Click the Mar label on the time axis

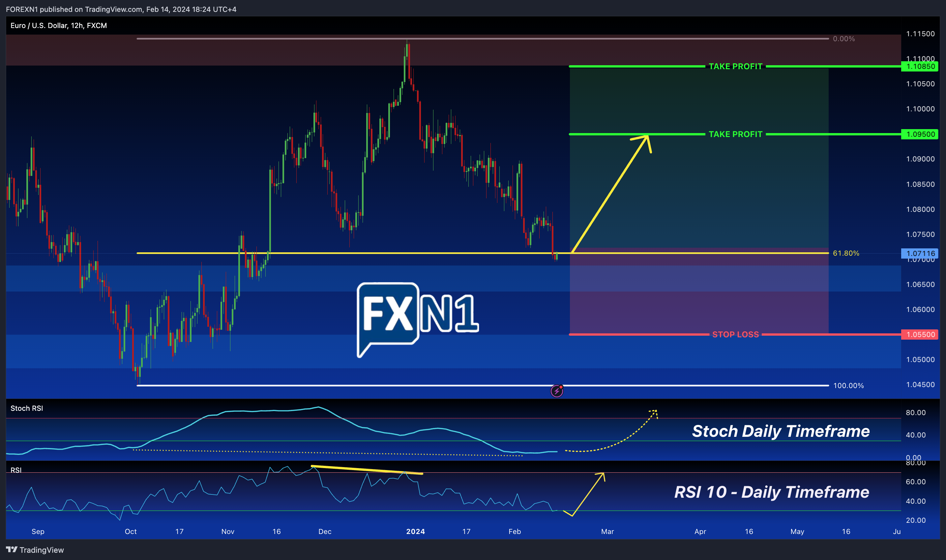[607, 531]
